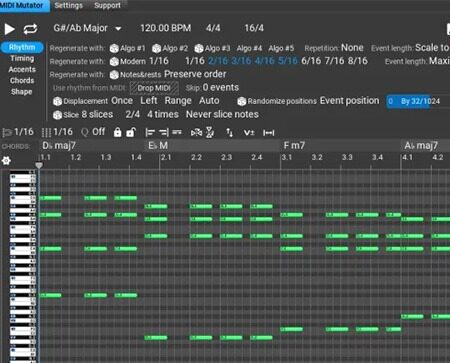Change the Repetition None value
Screen dimensions: 450x363
click(352, 48)
